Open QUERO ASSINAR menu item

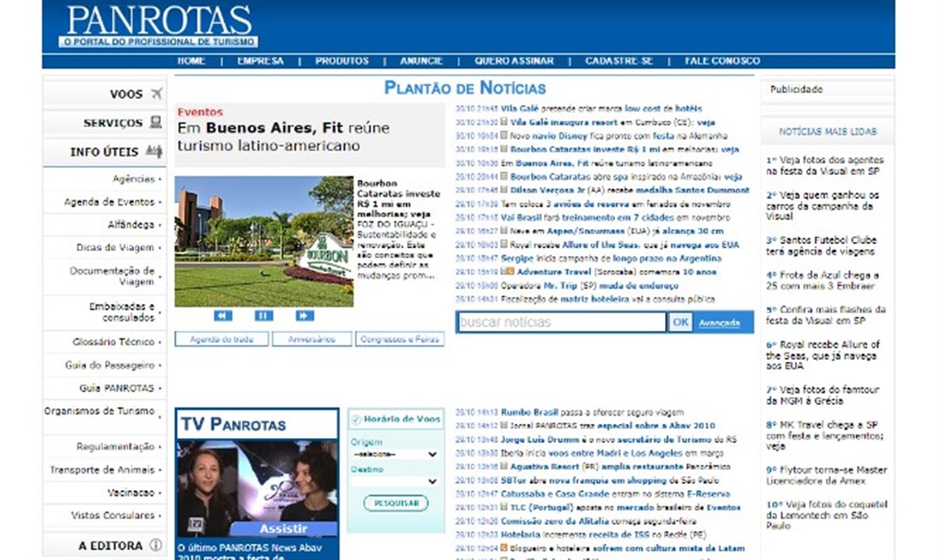(514, 61)
